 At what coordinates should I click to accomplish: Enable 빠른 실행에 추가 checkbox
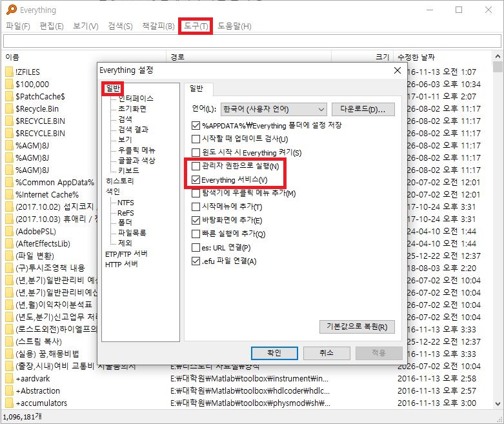[x=196, y=234]
